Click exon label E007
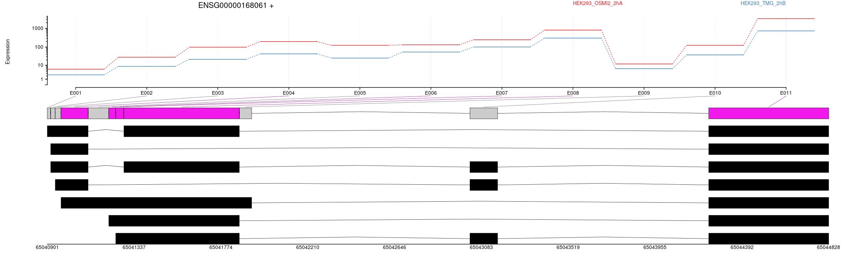Image resolution: width=868 pixels, height=253 pixels. (x=502, y=93)
